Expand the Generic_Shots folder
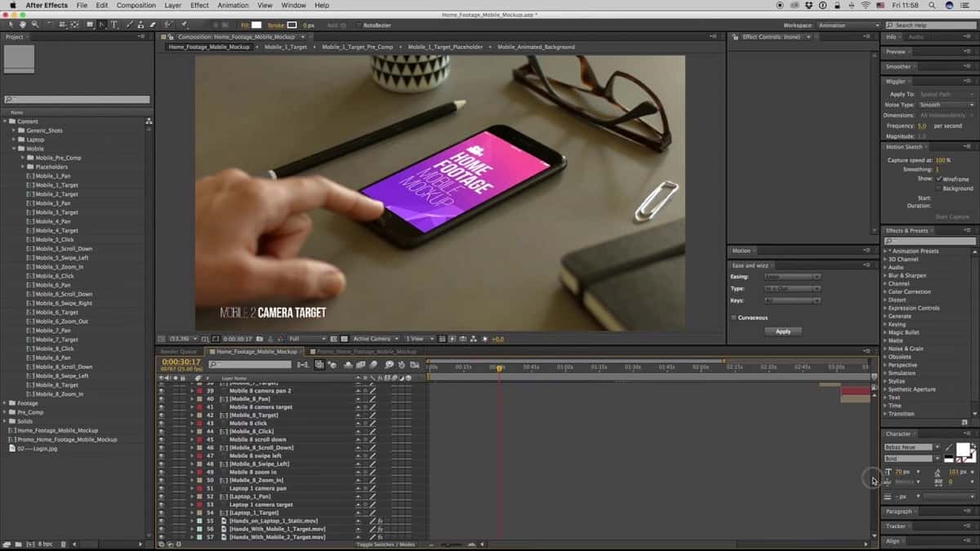 tap(14, 131)
